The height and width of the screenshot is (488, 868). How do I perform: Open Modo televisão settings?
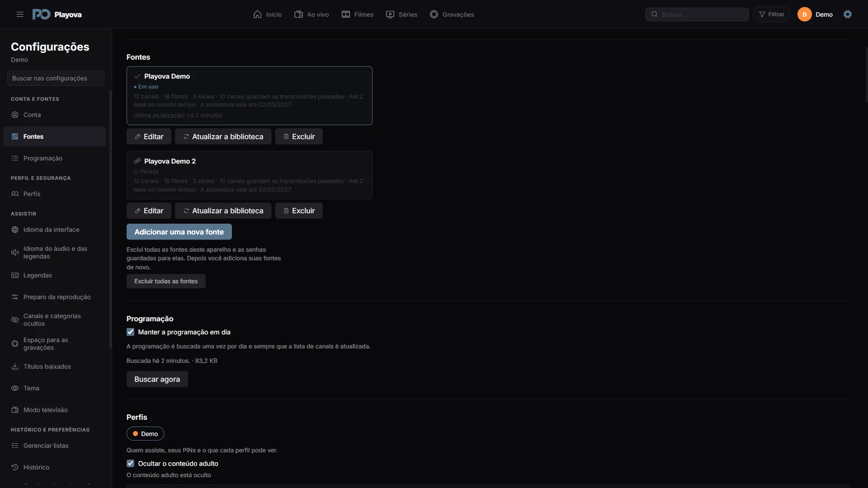pos(55,410)
